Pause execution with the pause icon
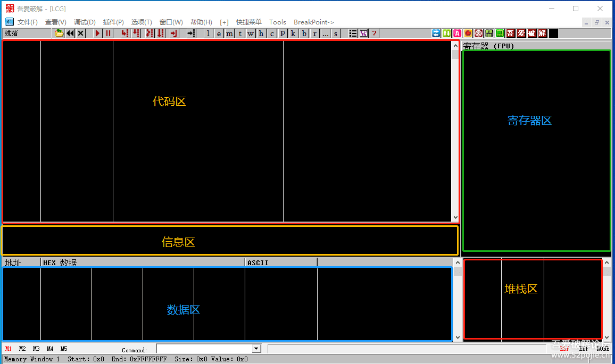This screenshot has width=615, height=364. click(x=109, y=33)
